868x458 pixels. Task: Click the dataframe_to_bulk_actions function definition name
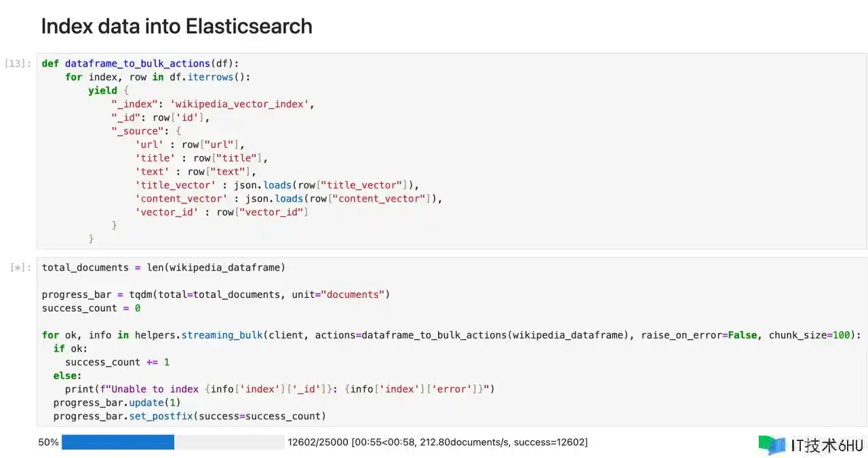click(x=137, y=64)
